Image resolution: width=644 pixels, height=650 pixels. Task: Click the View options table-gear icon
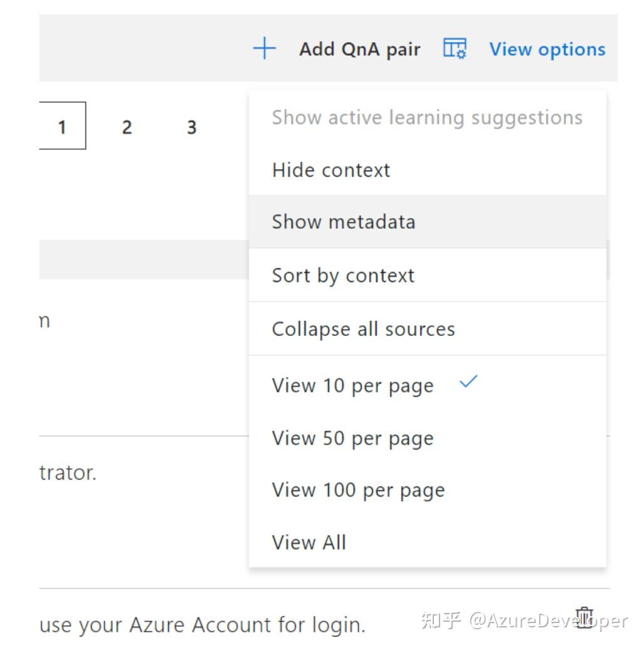tap(455, 49)
